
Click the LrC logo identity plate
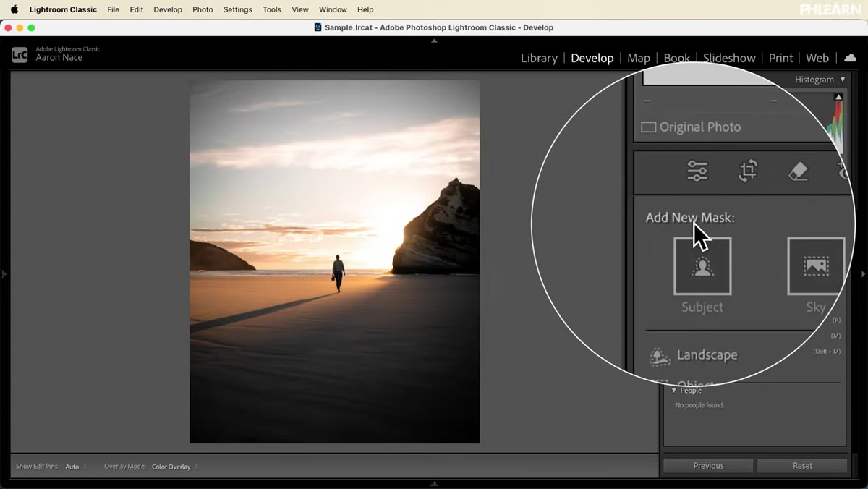20,55
